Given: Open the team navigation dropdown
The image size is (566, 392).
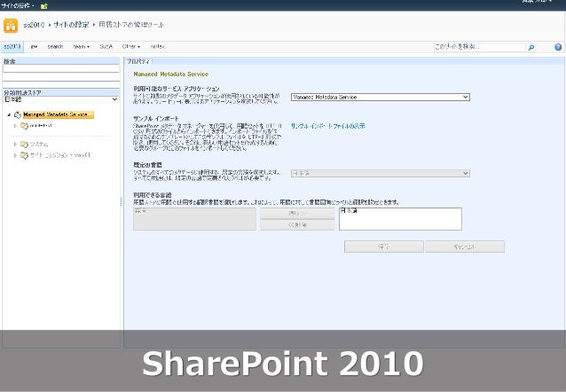Looking at the screenshot, I should (x=81, y=47).
